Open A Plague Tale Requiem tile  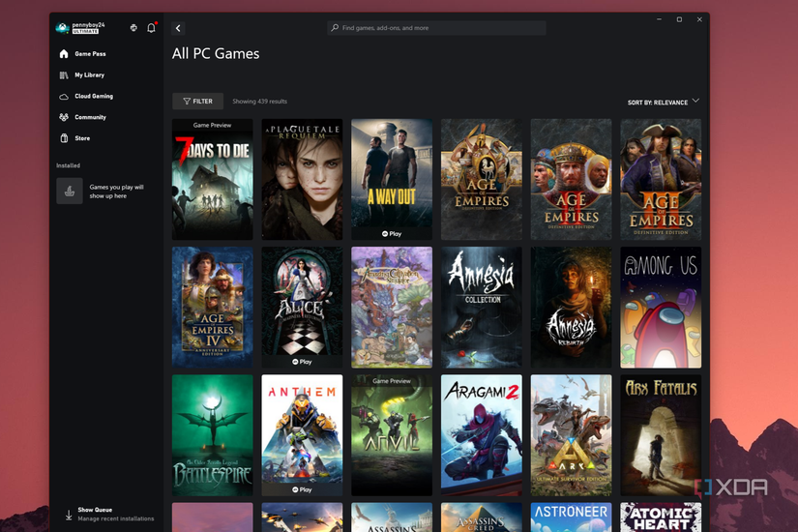pyautogui.click(x=302, y=179)
